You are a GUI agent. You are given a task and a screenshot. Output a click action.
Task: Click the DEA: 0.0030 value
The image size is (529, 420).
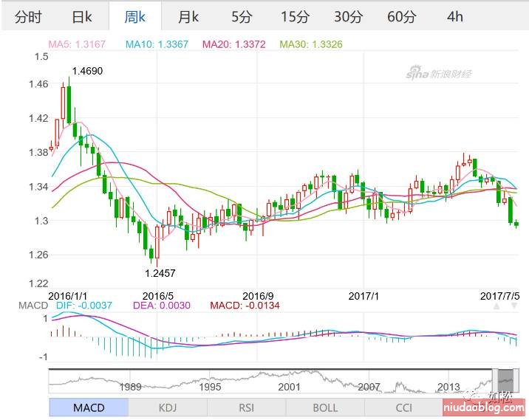point(162,306)
